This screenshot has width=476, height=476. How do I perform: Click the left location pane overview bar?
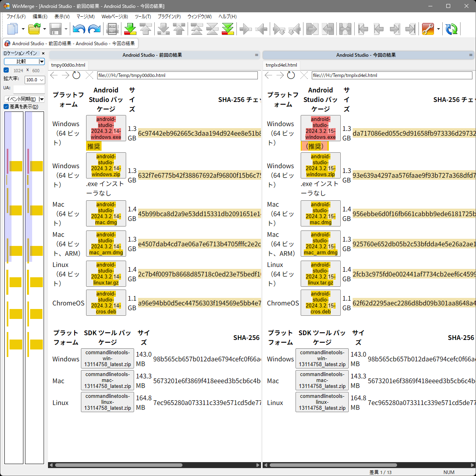pyautogui.click(x=13, y=288)
